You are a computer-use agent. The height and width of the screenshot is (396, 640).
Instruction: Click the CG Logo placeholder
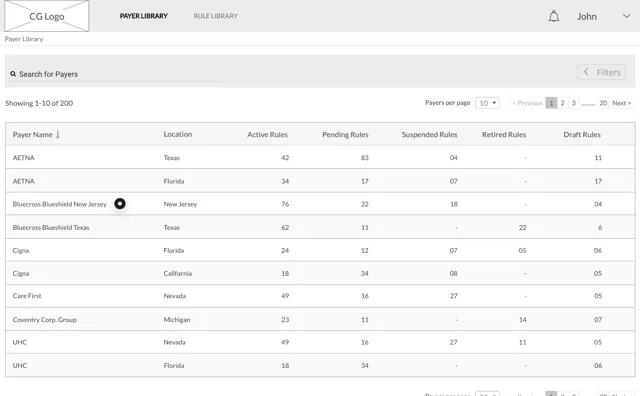(x=47, y=16)
